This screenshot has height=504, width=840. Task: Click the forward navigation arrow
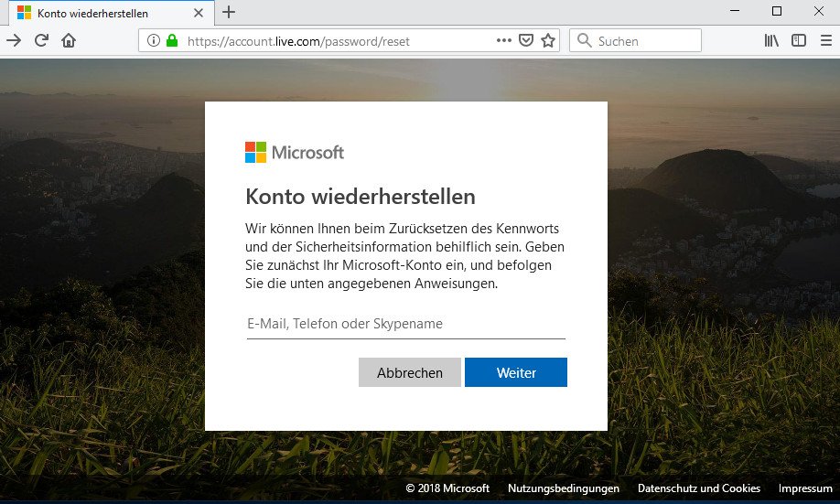(14, 41)
